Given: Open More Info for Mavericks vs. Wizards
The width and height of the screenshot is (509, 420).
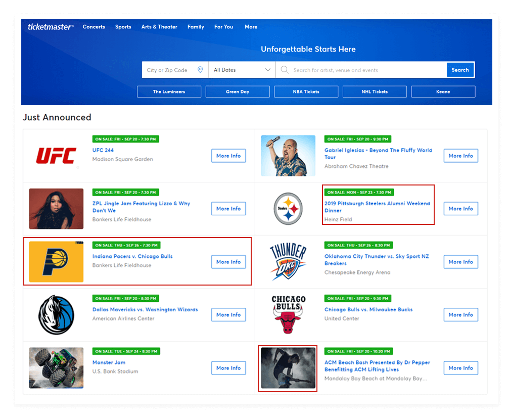Looking at the screenshot, I should pos(228,315).
